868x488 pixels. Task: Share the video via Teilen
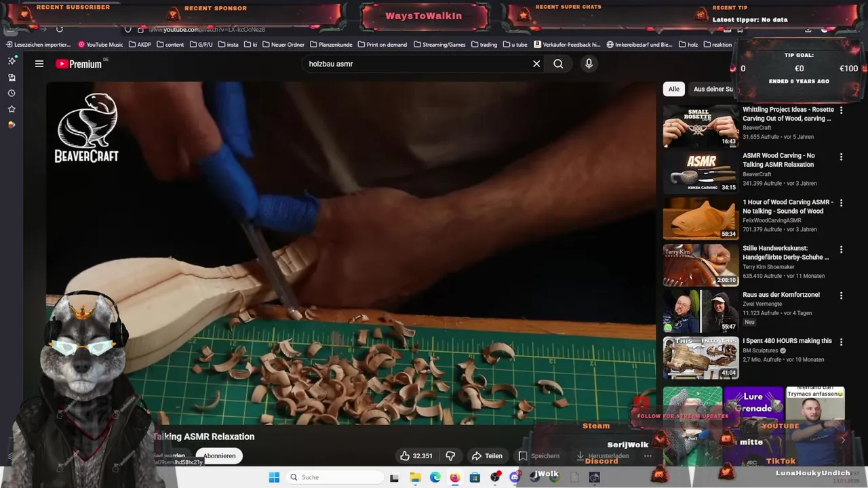(487, 456)
